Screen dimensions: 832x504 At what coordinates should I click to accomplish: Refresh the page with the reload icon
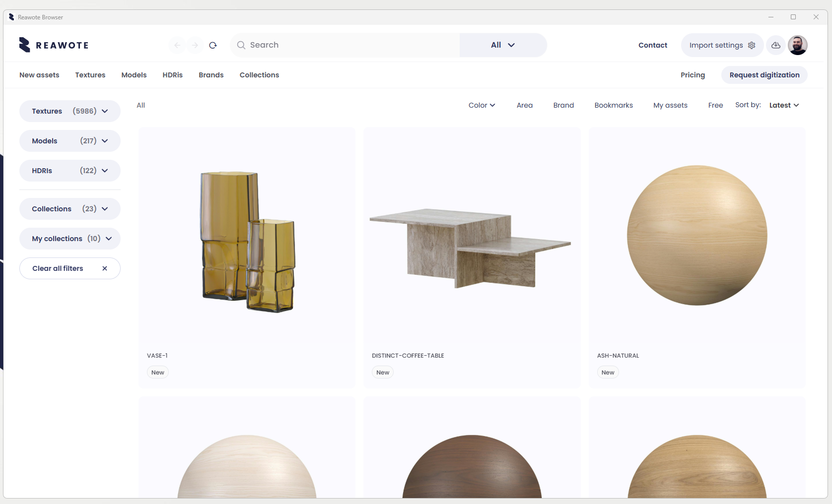coord(213,45)
